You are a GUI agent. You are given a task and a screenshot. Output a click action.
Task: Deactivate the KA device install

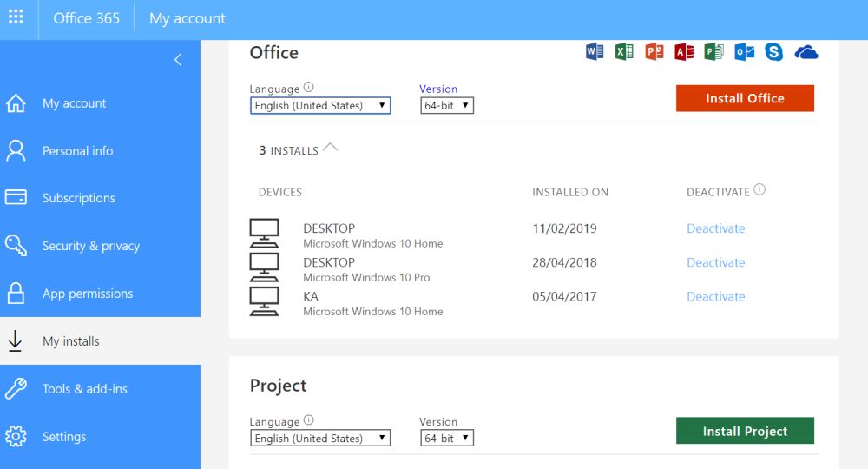point(715,297)
